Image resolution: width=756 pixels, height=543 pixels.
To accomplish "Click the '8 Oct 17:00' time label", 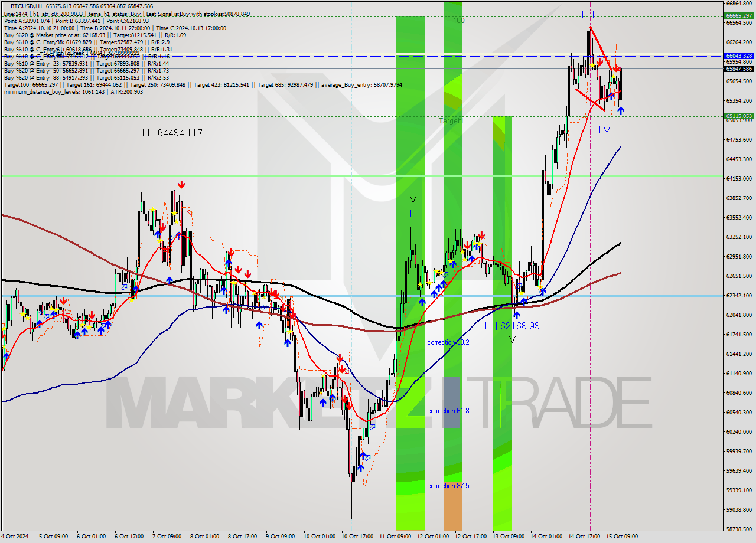I will coord(242,537).
